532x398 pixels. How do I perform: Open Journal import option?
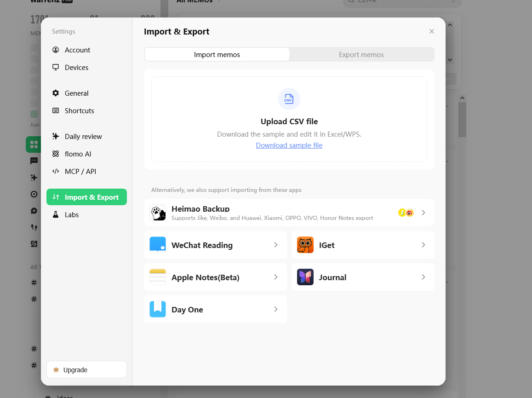tap(363, 277)
